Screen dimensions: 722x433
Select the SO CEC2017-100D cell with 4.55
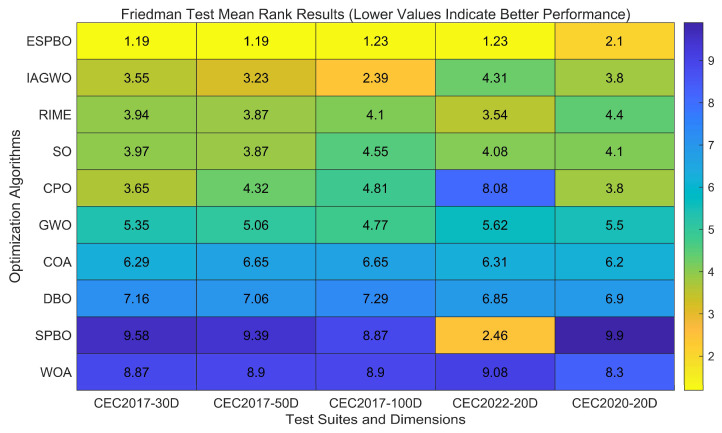(375, 151)
